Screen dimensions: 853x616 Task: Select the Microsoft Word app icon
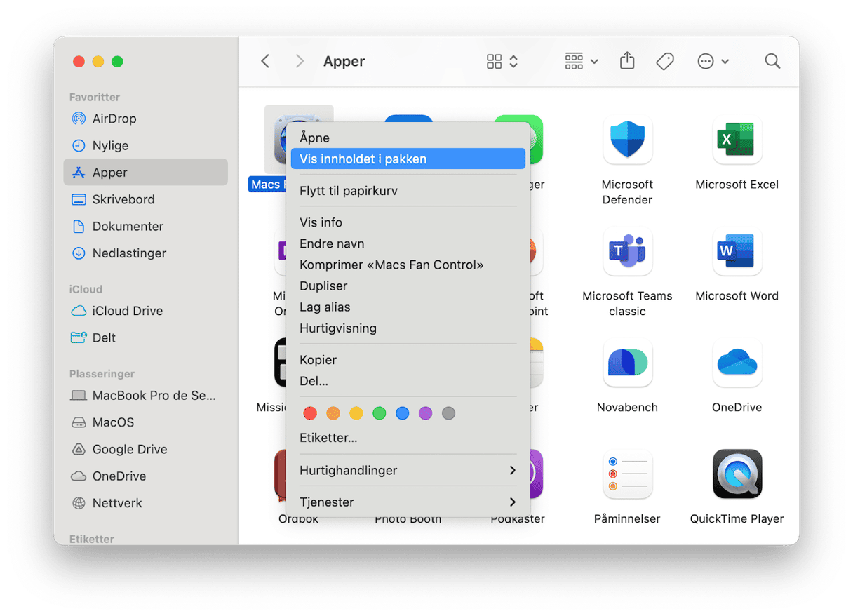[x=737, y=251]
